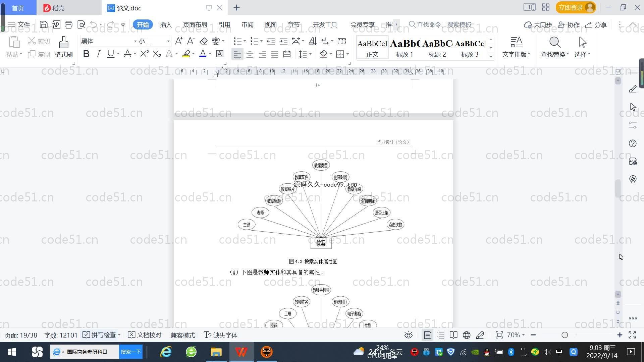Switch to outline view icon

point(441,335)
